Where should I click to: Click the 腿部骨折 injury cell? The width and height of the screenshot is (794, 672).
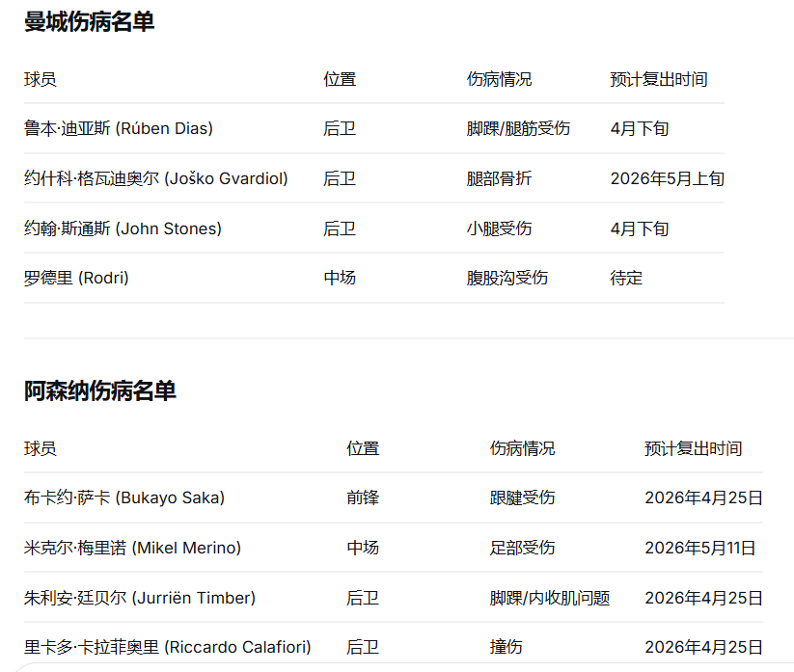[499, 178]
